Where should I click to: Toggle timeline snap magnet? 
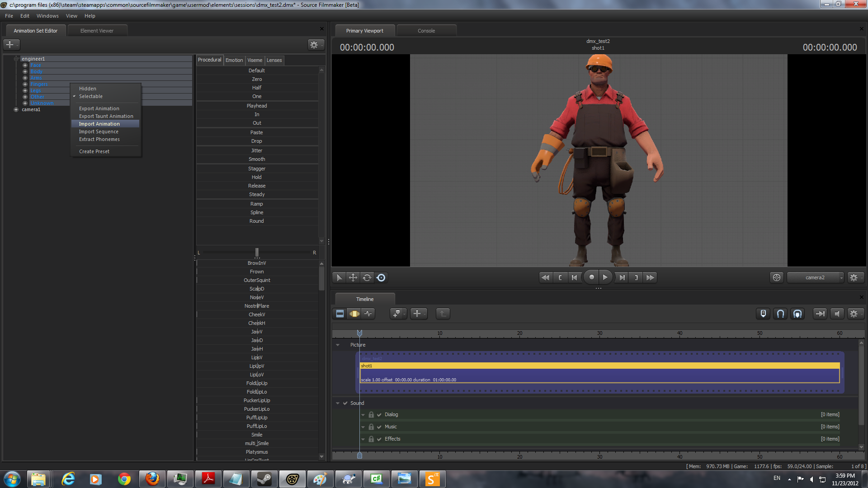tap(780, 314)
